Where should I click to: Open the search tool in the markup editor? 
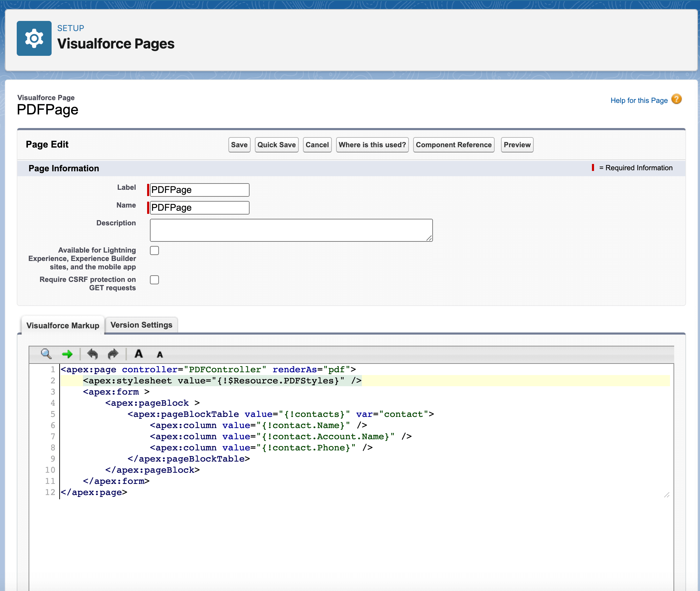coord(46,354)
